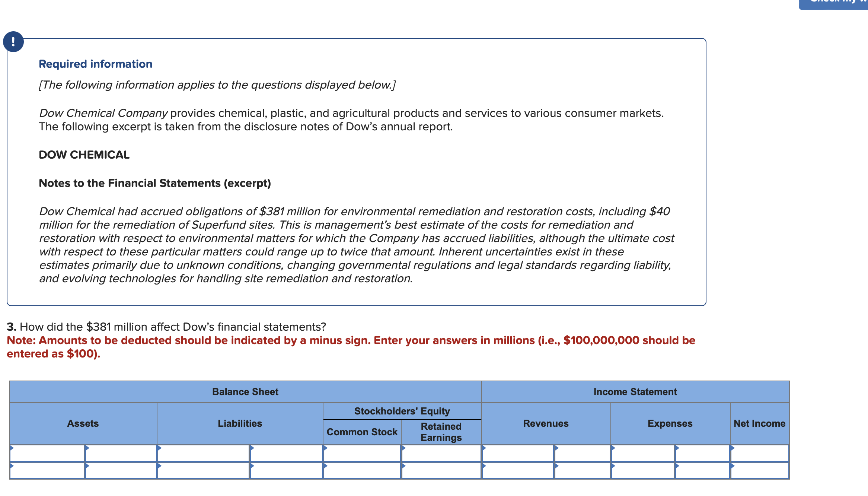Open first-row Revenues account dropdown cell
868x496 pixels.
tap(518, 453)
